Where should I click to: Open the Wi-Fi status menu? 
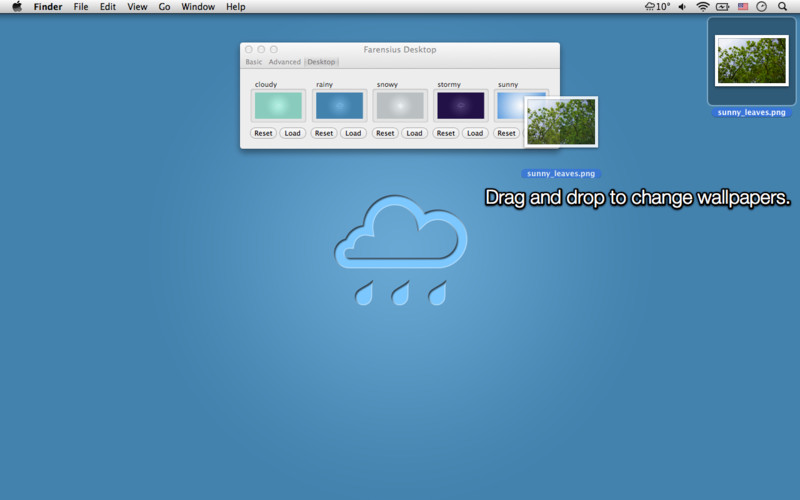703,7
